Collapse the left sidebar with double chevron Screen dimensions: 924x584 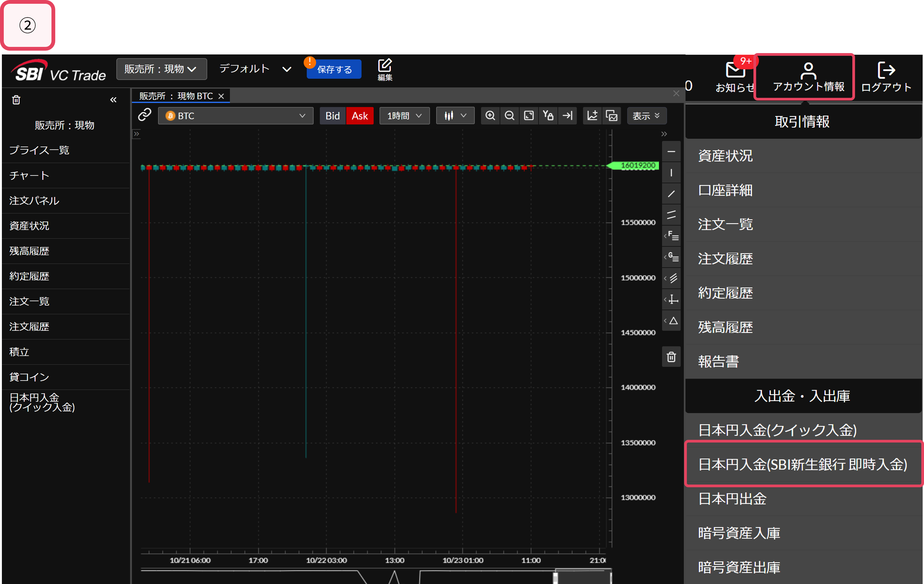(113, 100)
